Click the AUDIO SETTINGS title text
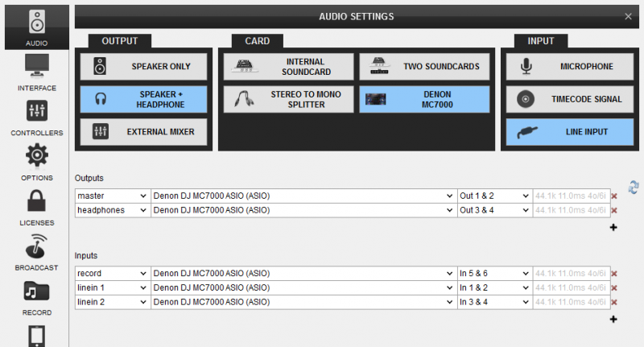The width and height of the screenshot is (644, 347). pyautogui.click(x=356, y=16)
